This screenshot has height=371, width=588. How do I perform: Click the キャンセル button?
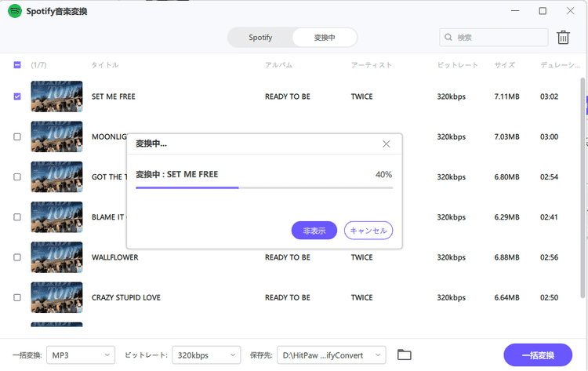pyautogui.click(x=368, y=231)
